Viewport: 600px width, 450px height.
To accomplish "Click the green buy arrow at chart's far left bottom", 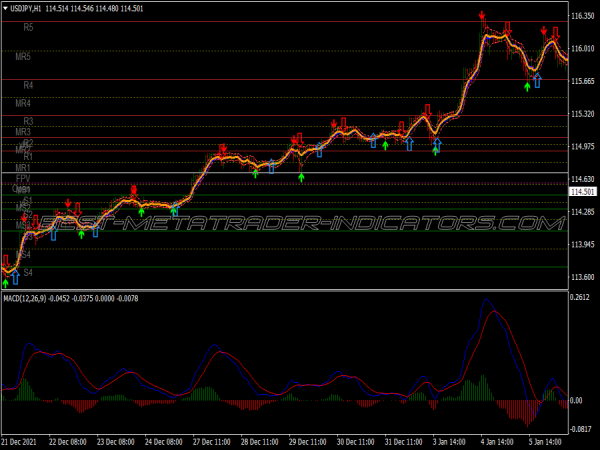I will pyautogui.click(x=5, y=283).
